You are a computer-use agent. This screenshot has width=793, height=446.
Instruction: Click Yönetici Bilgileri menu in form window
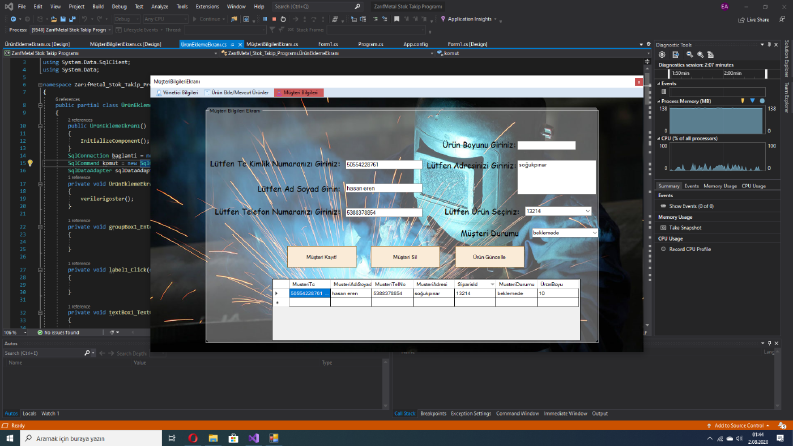click(x=177, y=93)
